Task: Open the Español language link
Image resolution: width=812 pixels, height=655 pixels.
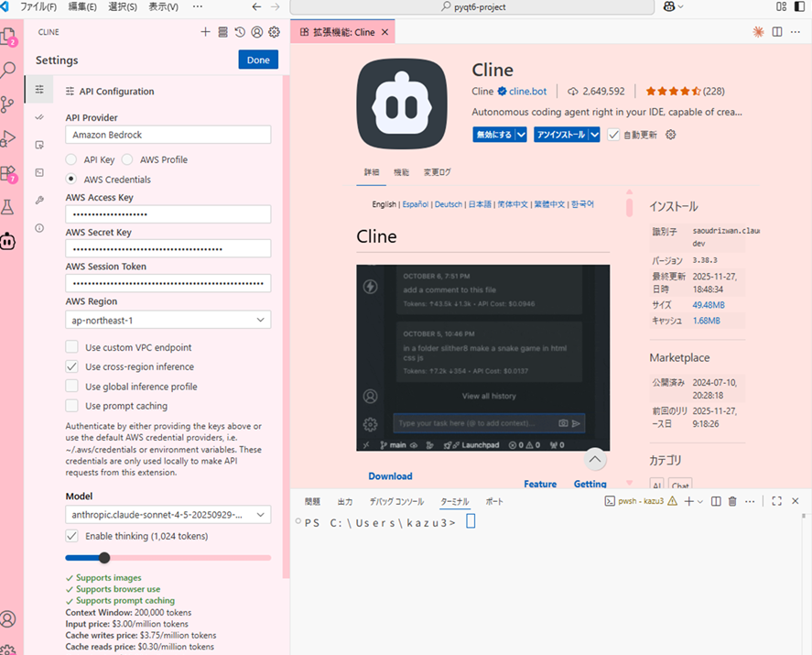Action: (x=416, y=204)
